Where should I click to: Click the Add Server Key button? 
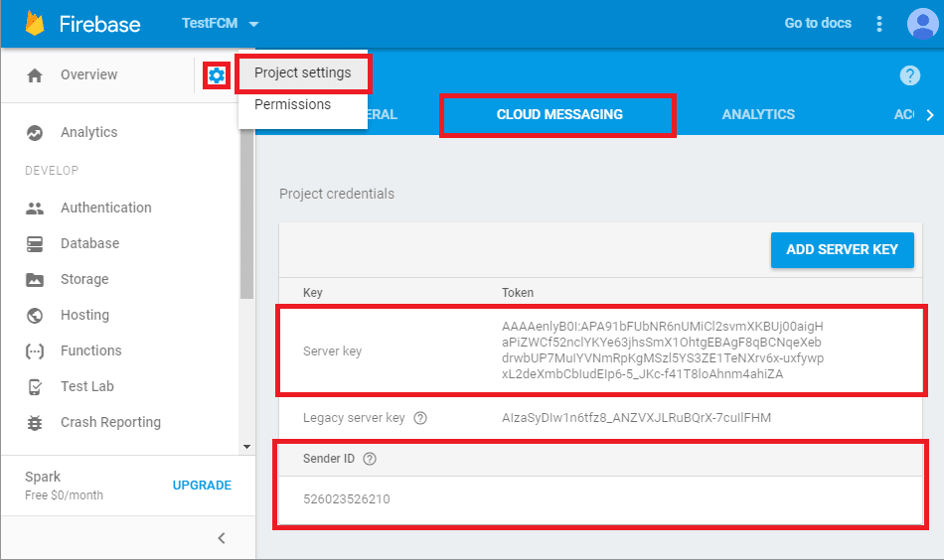point(843,249)
